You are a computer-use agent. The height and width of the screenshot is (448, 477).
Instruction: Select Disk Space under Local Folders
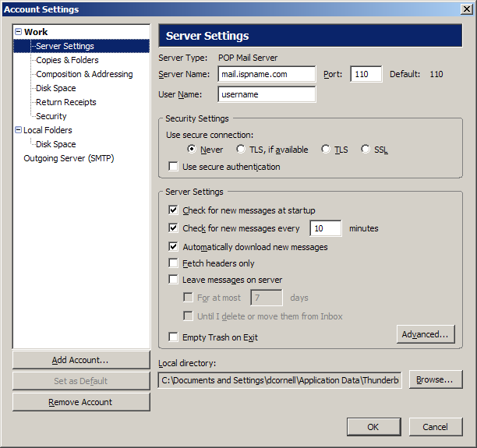[56, 144]
